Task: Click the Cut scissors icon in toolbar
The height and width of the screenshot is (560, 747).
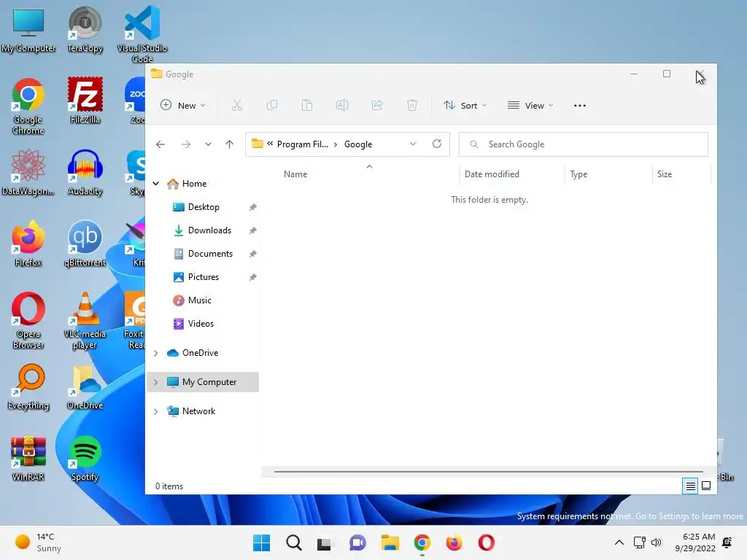Action: pyautogui.click(x=237, y=105)
